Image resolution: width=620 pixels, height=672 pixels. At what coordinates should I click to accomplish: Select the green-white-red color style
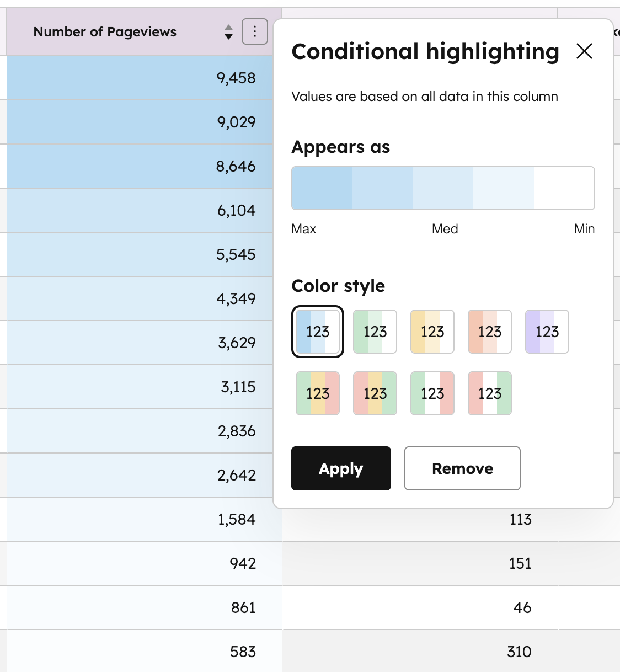point(432,393)
